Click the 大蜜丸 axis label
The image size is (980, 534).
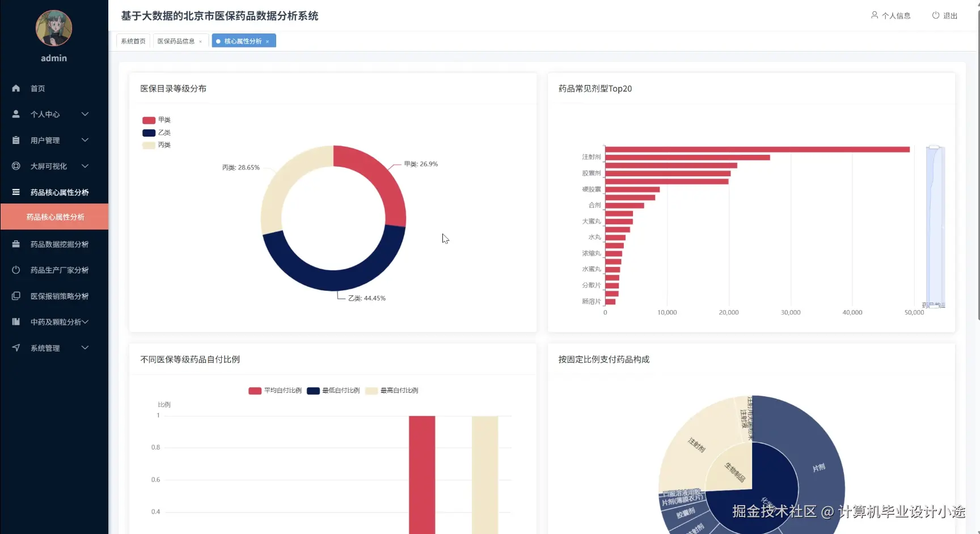pos(592,222)
